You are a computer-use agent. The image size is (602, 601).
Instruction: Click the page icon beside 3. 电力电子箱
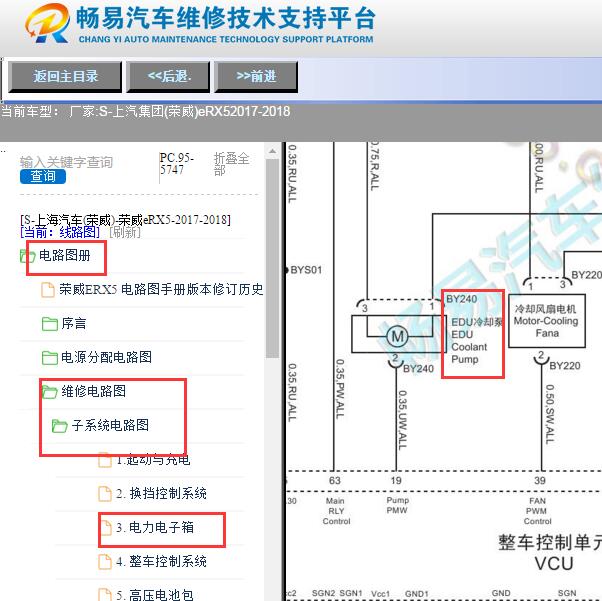coord(105,528)
